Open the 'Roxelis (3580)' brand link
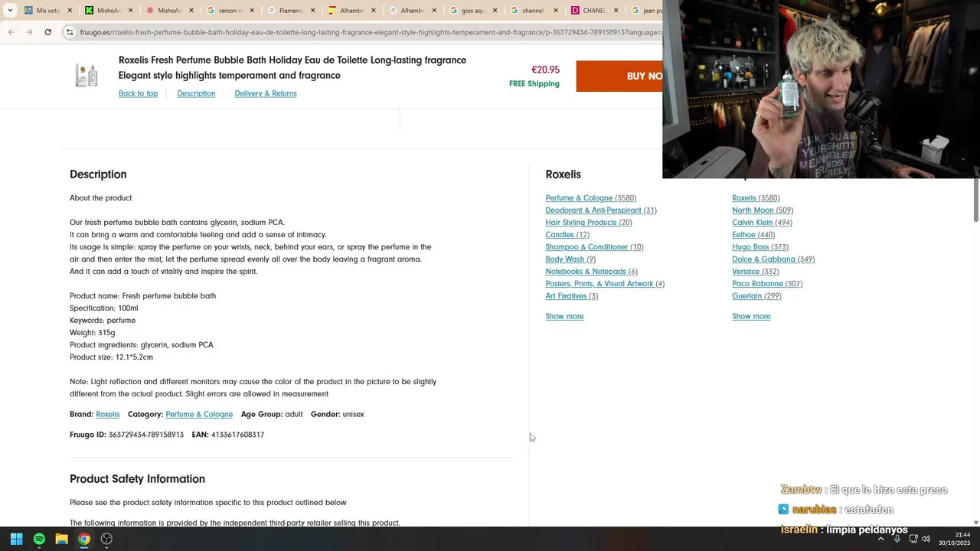This screenshot has width=980, height=551. point(756,198)
